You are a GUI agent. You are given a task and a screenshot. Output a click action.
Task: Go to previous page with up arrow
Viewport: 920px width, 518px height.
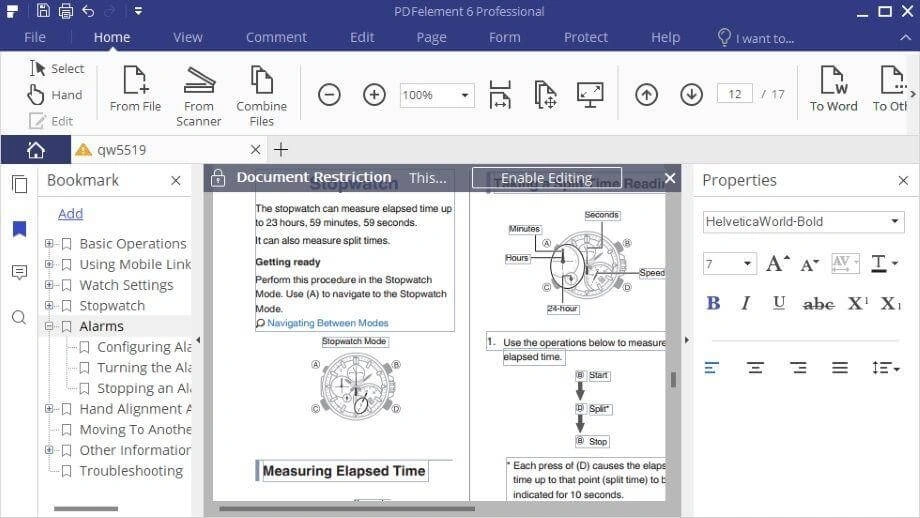[647, 94]
